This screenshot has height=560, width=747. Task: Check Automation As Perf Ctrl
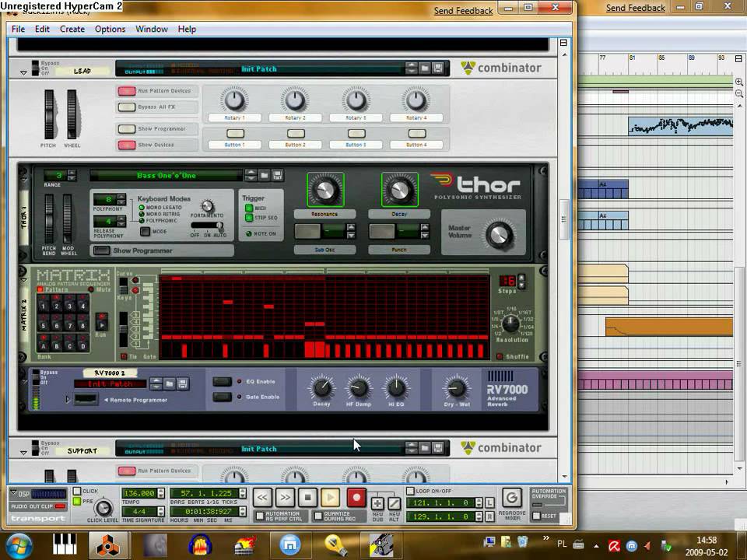(260, 516)
